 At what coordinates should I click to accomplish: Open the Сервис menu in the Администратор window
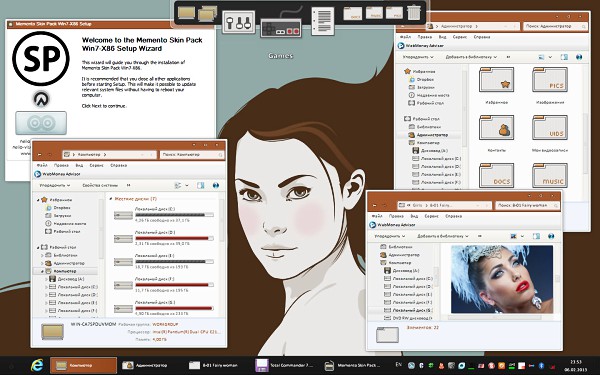(x=460, y=37)
